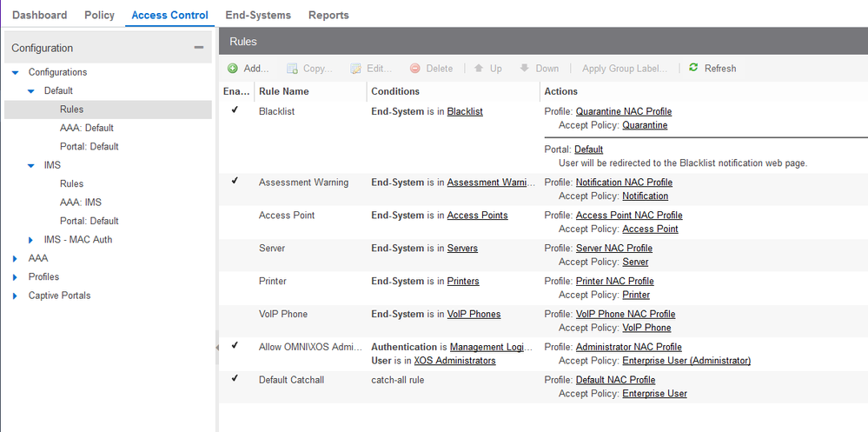Click the red Delete icon
Image resolution: width=868 pixels, height=432 pixels.
[415, 69]
